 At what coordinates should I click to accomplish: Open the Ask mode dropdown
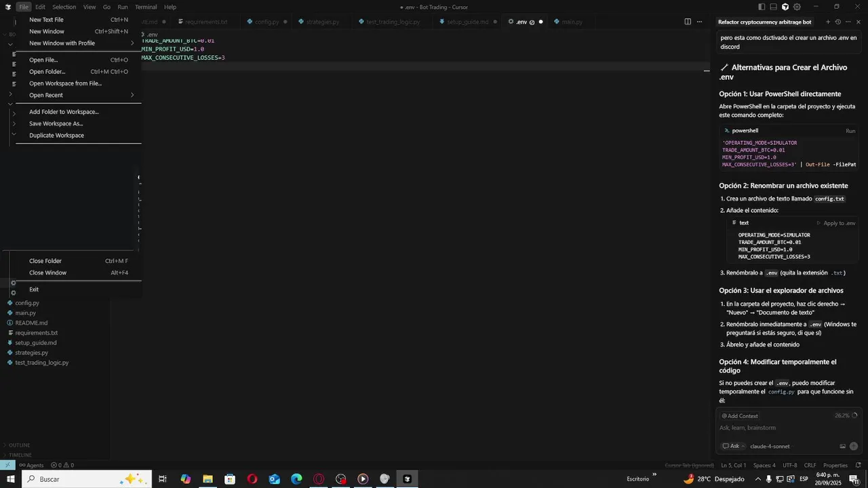734,446
